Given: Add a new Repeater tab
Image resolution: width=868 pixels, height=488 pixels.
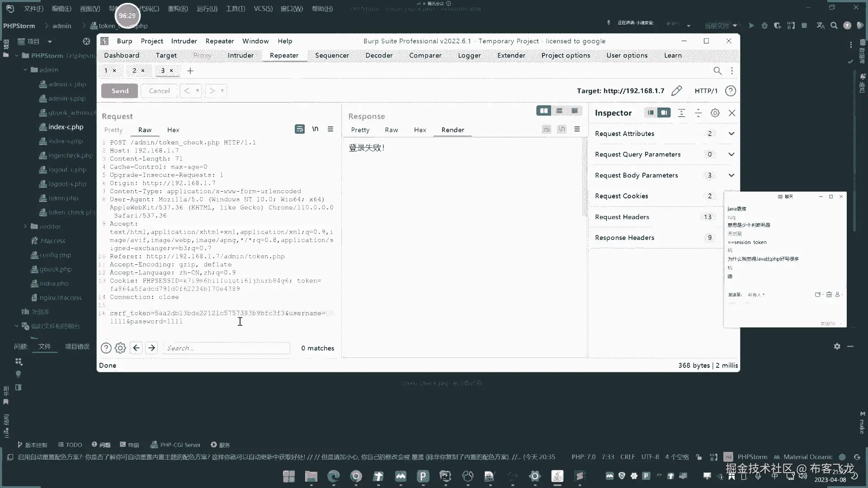Looking at the screenshot, I should pos(190,71).
